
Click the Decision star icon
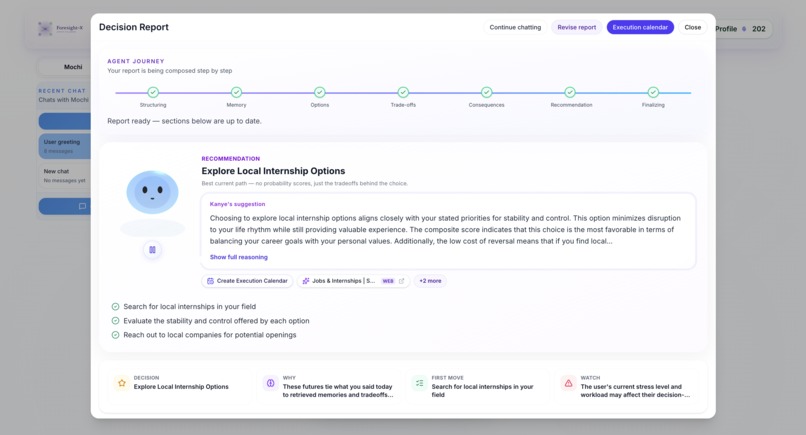122,383
